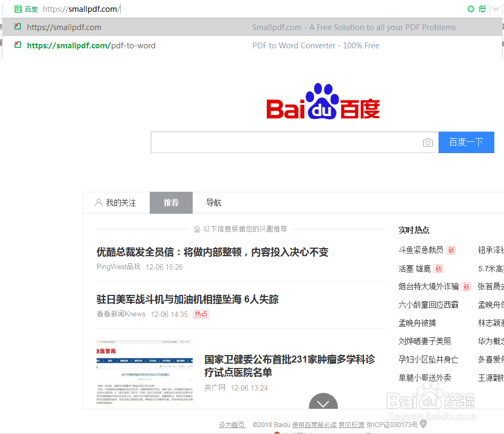504x434 pixels.
Task: Open the address bar dropdown arrow
Action: pyautogui.click(x=496, y=9)
